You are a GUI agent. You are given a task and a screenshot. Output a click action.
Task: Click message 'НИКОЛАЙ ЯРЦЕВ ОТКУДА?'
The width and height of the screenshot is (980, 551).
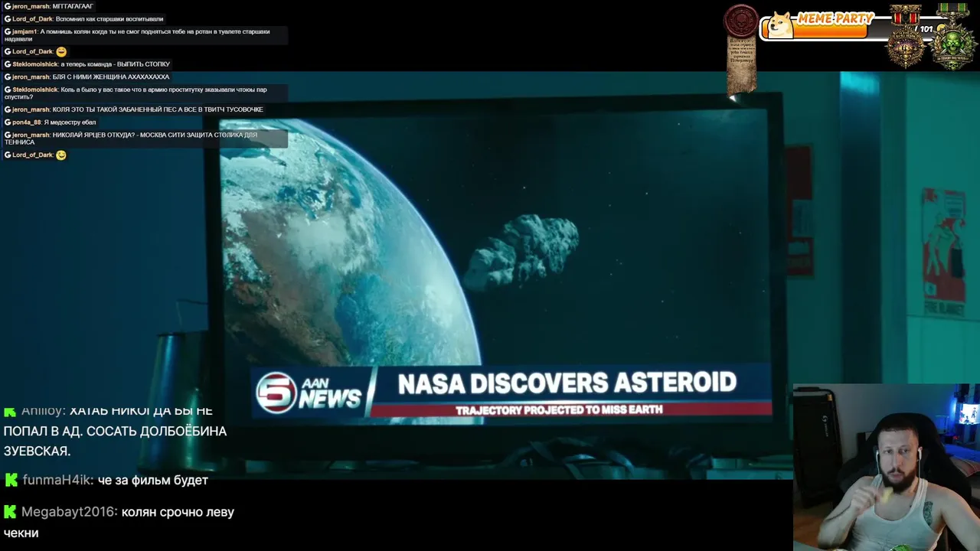coord(130,139)
